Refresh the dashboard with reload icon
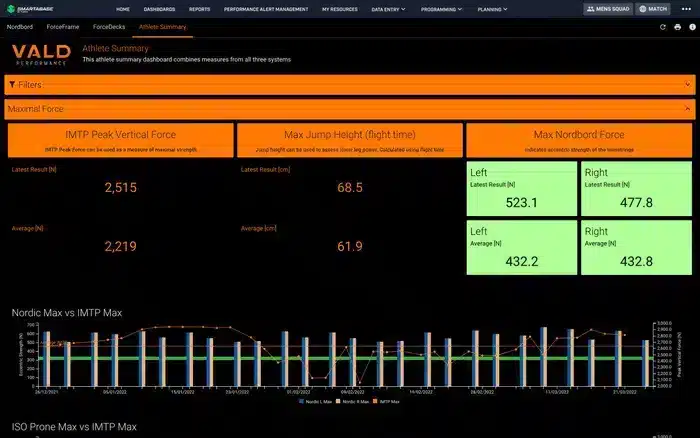Screen dimensions: 700x438 pyautogui.click(x=663, y=27)
